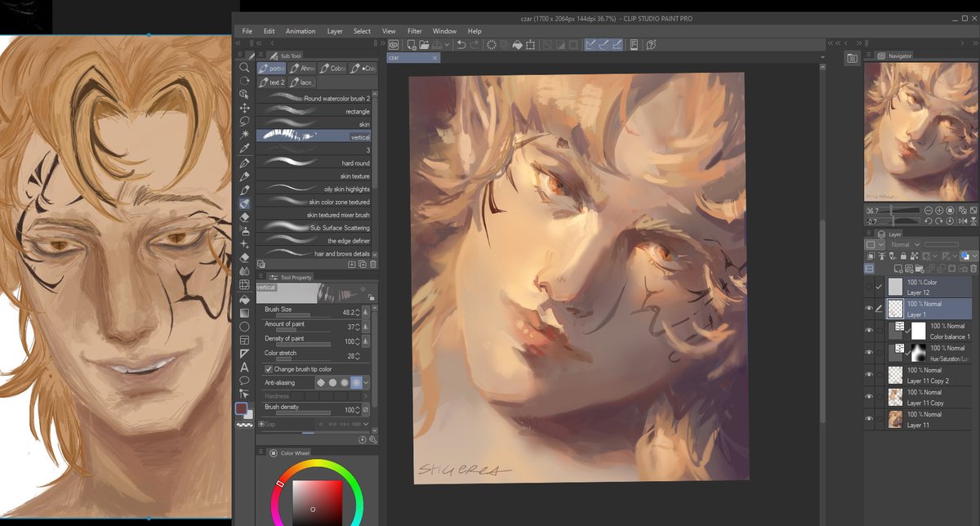Open the Save dropdown arrow in toolbar
Screen dimensions: 980x526
click(x=448, y=45)
